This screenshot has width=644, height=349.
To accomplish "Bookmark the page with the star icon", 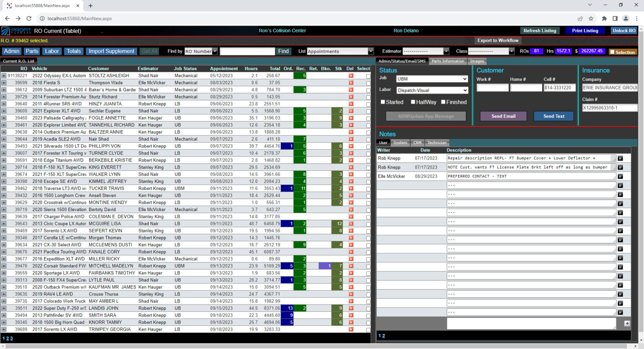I will 592,18.
